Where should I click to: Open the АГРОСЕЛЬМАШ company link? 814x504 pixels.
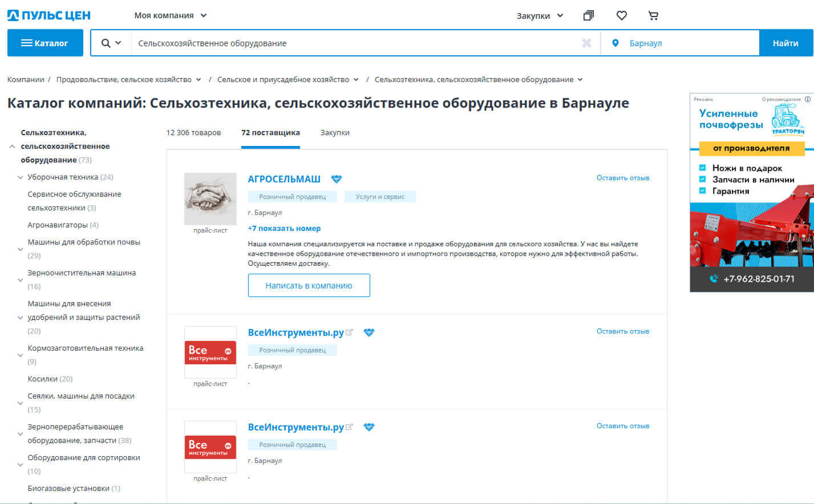[x=284, y=179]
